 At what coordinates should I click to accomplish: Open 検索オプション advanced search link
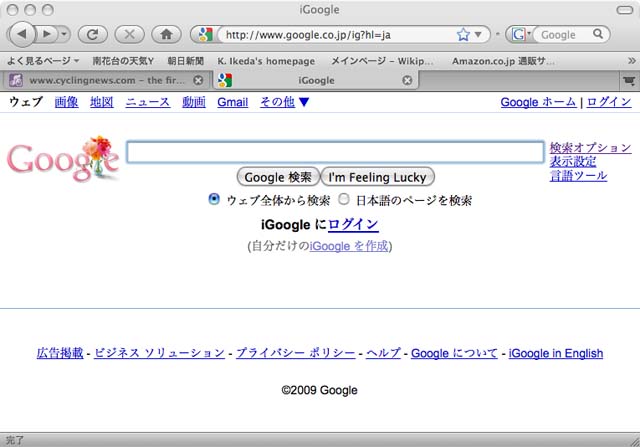[x=590, y=147]
